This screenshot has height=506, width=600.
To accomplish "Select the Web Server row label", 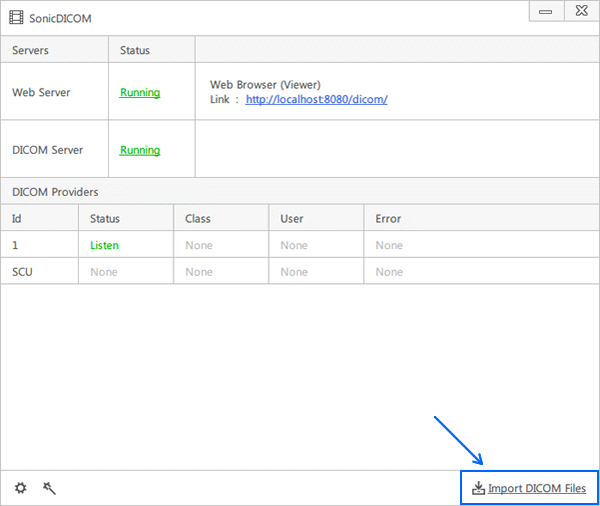I will coord(41,93).
